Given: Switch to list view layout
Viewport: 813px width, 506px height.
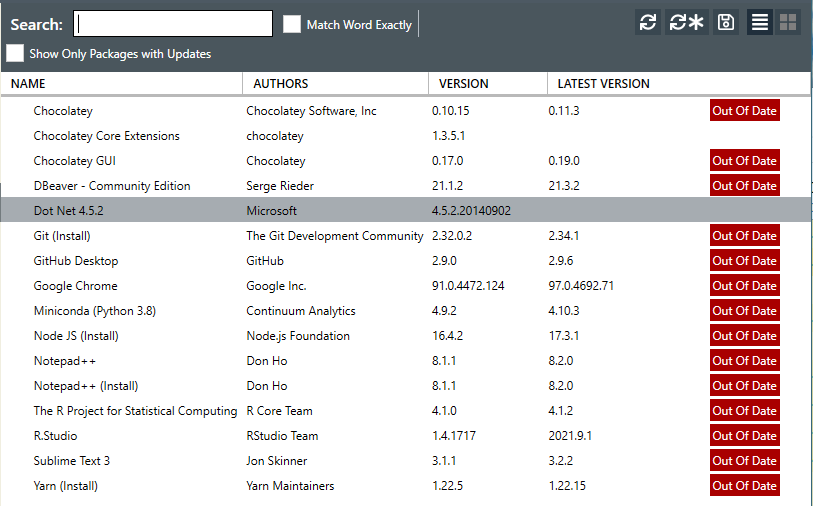Looking at the screenshot, I should coord(760,22).
